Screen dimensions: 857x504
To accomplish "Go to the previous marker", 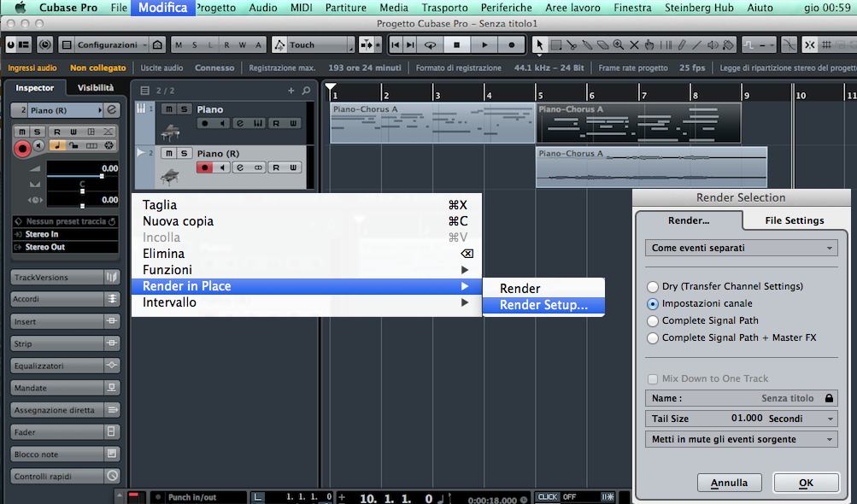I will pos(395,44).
